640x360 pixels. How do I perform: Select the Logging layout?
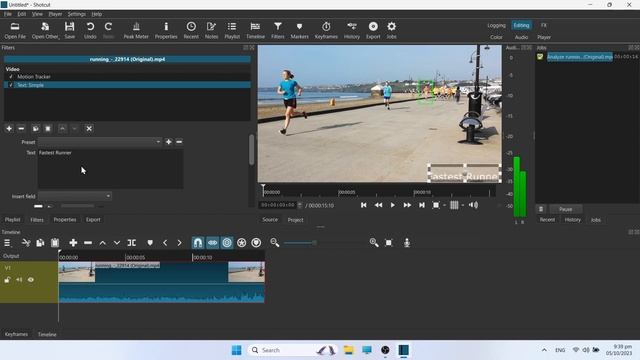coord(496,25)
